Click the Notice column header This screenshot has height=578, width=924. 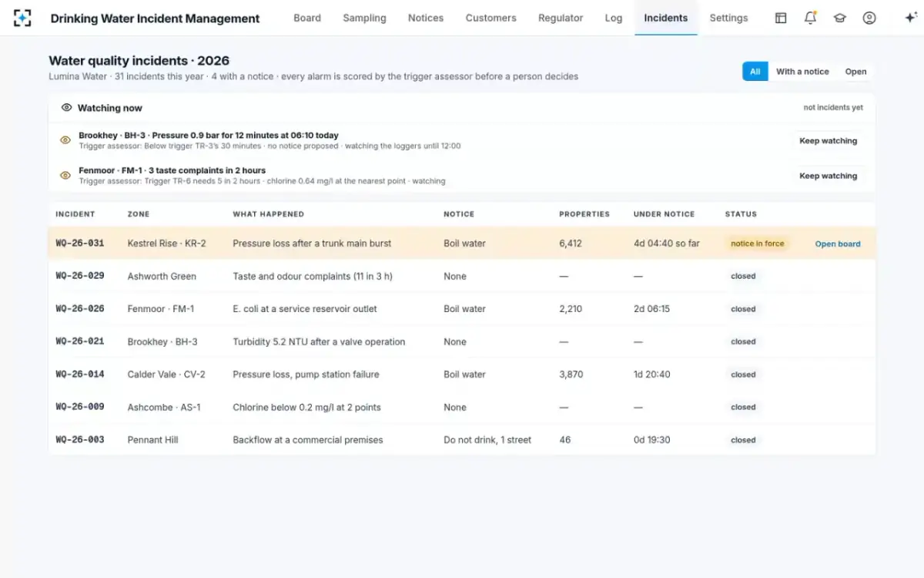(x=459, y=214)
